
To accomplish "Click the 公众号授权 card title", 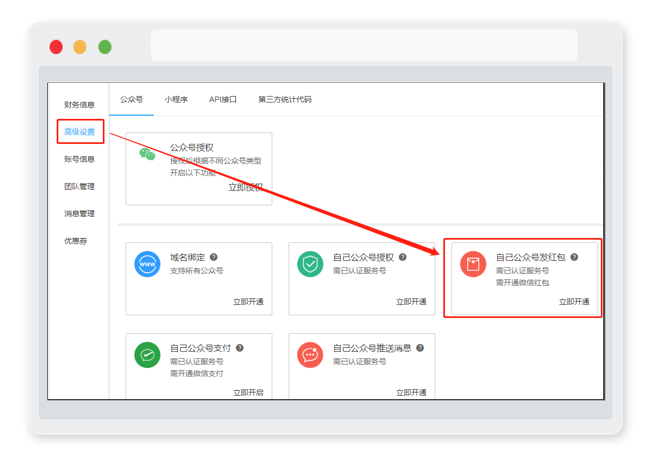I will click(x=192, y=148).
